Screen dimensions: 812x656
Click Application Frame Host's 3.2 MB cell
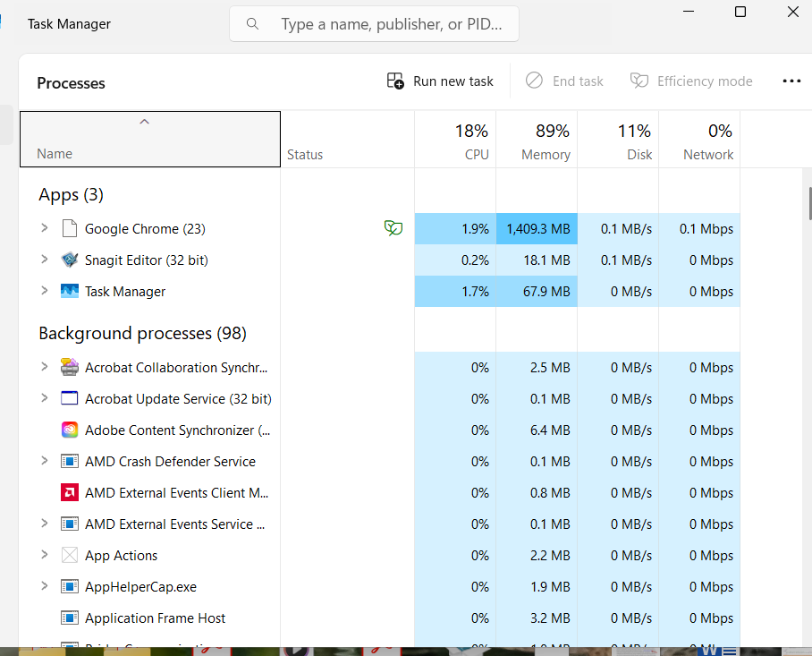[537, 618]
